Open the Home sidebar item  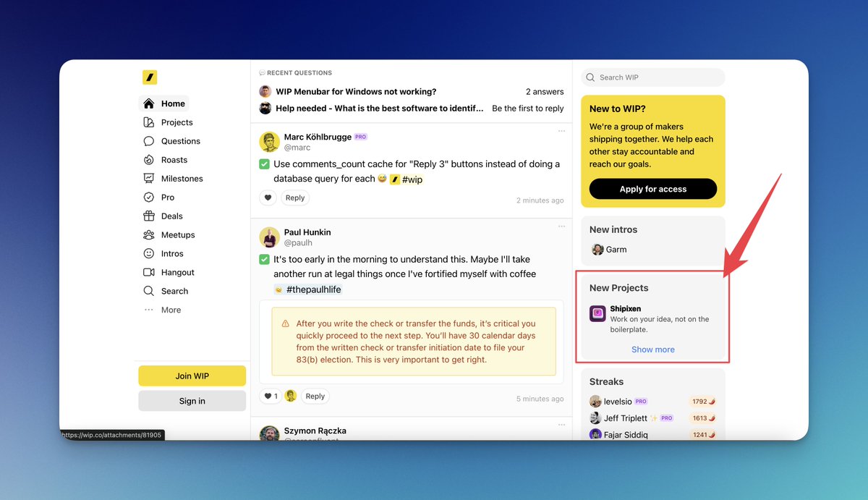(x=164, y=103)
